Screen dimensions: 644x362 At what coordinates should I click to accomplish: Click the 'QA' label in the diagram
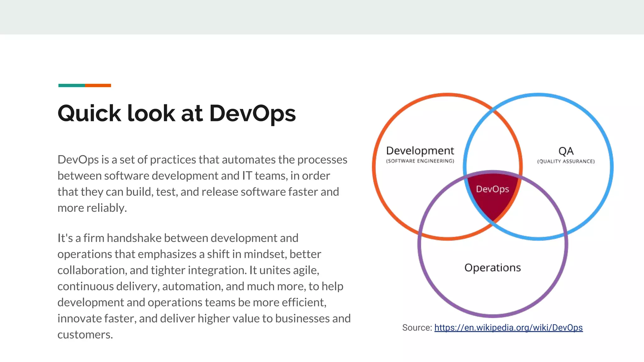(566, 151)
